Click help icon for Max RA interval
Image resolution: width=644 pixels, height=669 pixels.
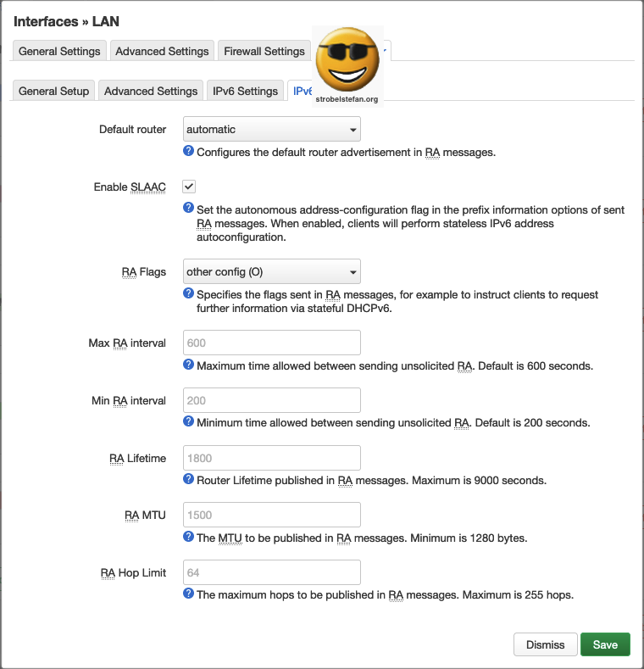189,365
